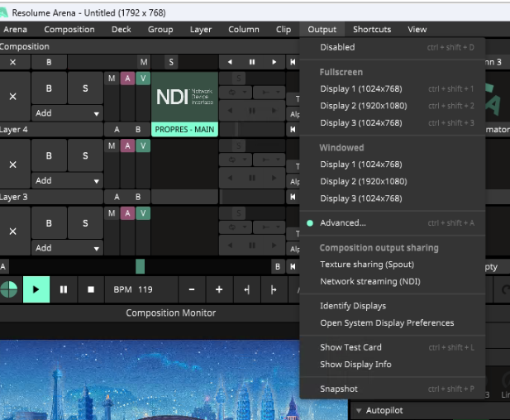Click jump-to-start icon in Layer 3 row

(293, 197)
